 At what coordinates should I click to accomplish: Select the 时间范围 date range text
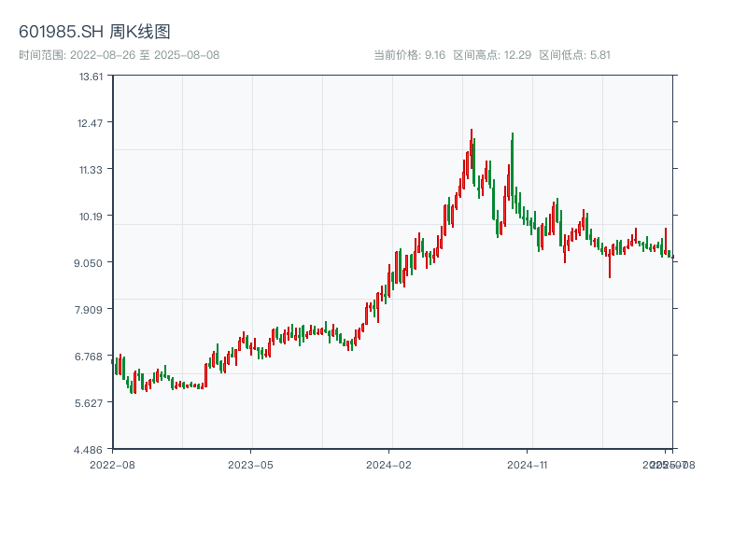pyautogui.click(x=119, y=55)
